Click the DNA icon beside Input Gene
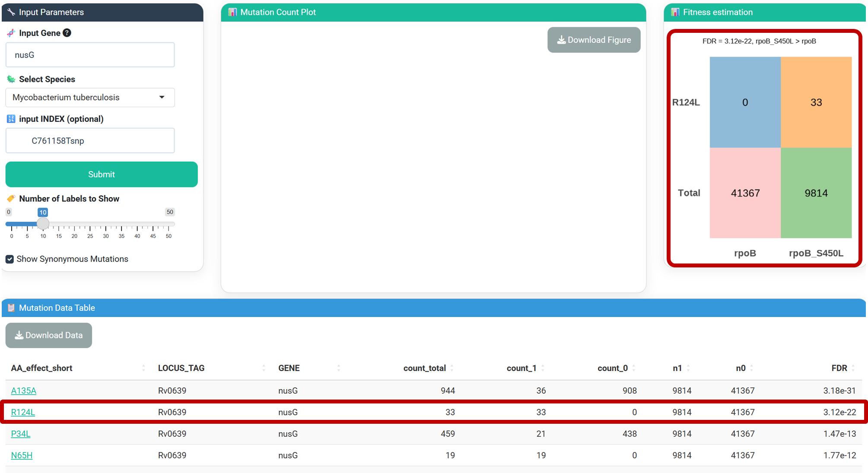Image resolution: width=868 pixels, height=473 pixels. coord(11,33)
